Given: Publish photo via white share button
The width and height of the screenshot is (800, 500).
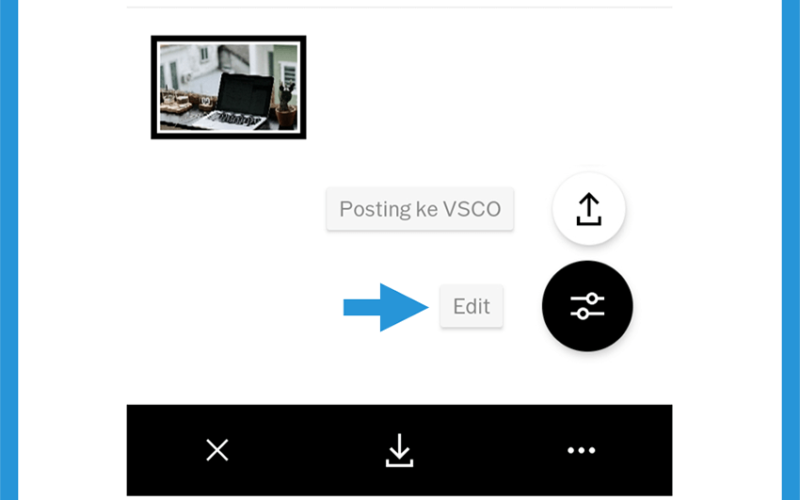Looking at the screenshot, I should [589, 209].
